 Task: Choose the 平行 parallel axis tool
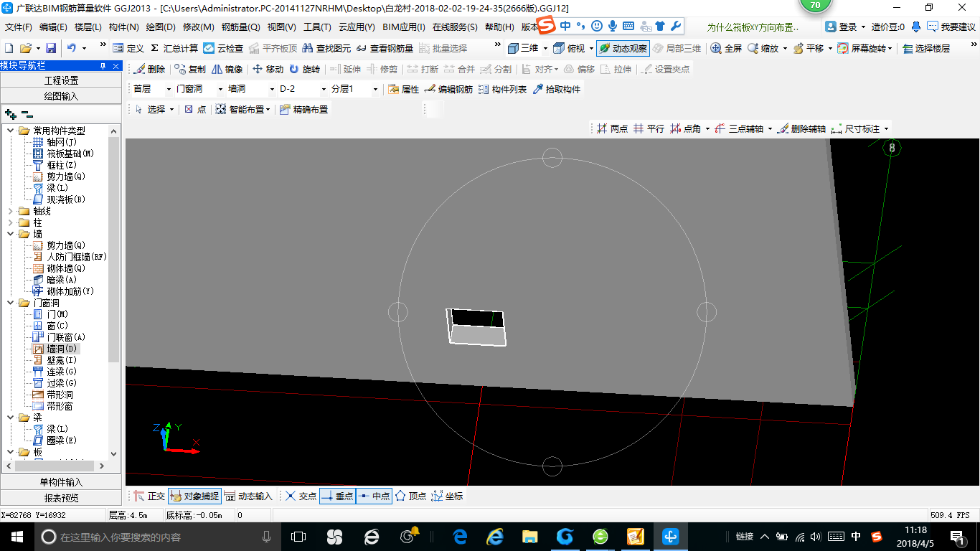(649, 129)
